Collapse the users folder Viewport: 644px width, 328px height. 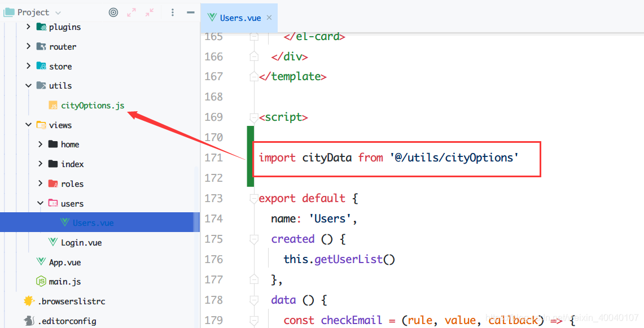(40, 203)
